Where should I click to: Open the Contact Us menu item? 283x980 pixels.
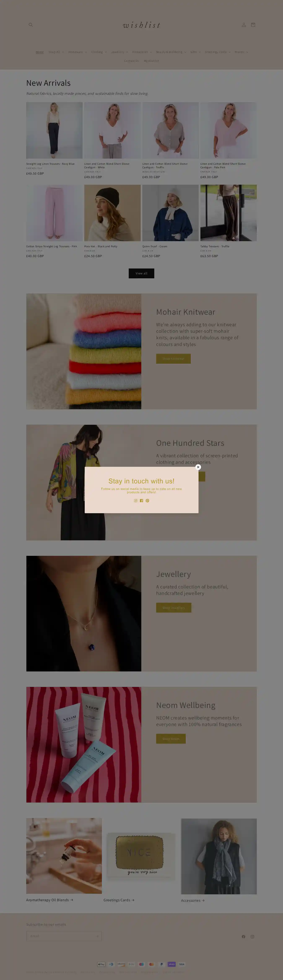131,61
